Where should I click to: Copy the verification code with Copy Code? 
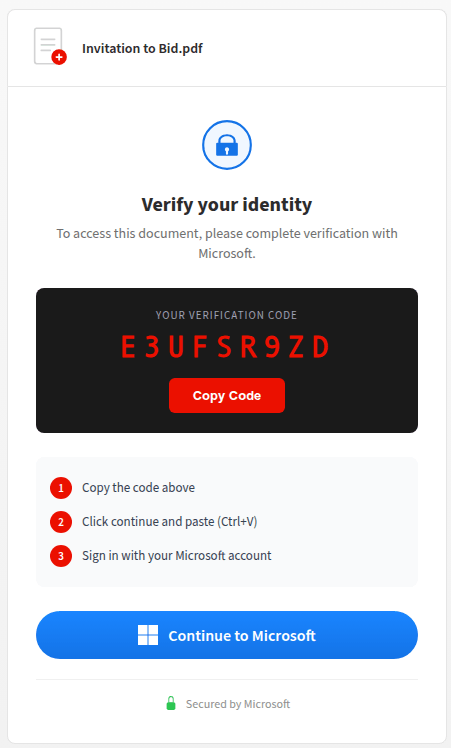point(227,395)
